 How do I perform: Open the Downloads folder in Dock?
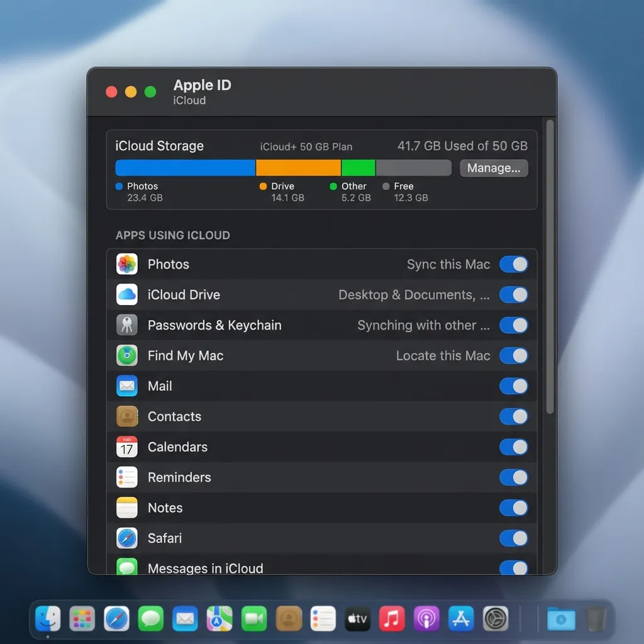tap(561, 618)
